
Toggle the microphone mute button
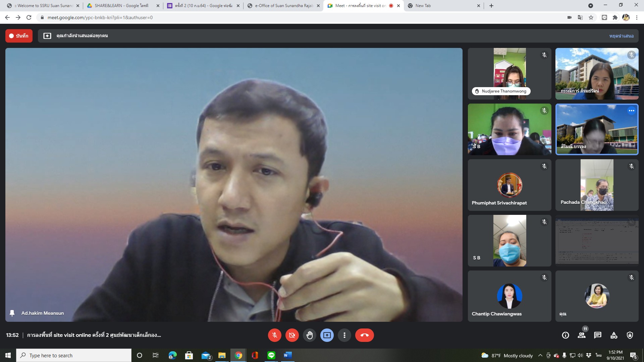click(x=274, y=335)
